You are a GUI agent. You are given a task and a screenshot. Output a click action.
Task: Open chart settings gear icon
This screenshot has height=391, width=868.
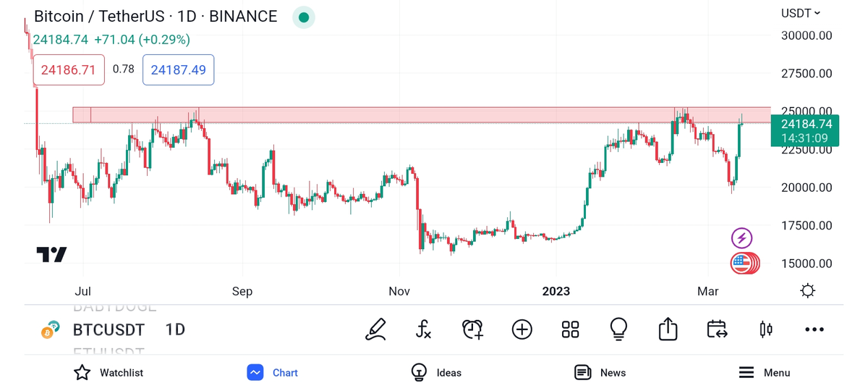(808, 291)
